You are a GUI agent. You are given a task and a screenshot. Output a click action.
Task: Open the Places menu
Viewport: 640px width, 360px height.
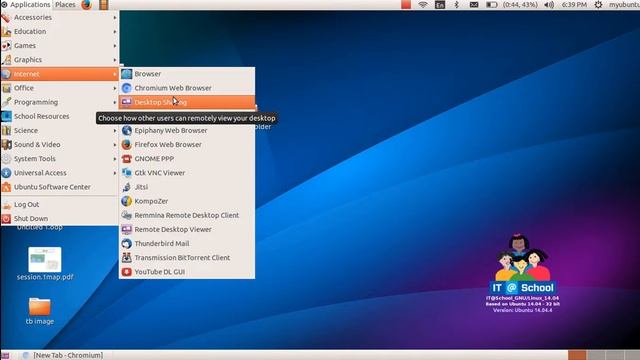tap(65, 5)
